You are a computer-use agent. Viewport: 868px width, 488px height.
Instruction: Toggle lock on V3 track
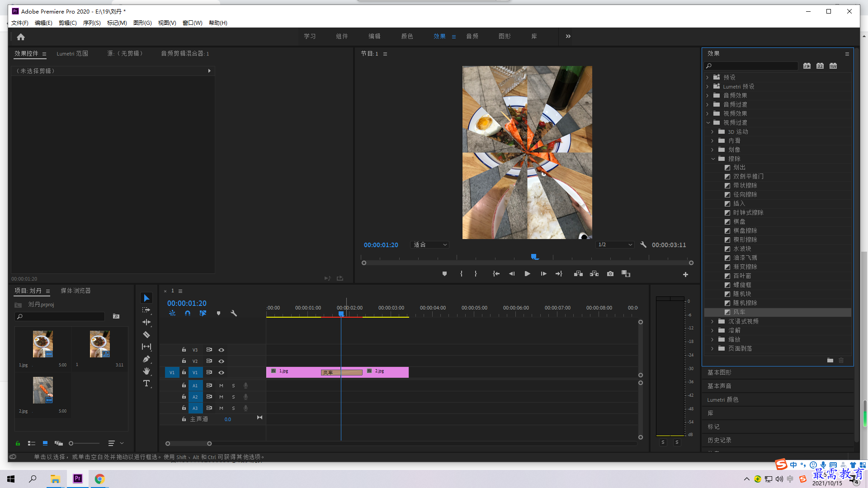184,350
